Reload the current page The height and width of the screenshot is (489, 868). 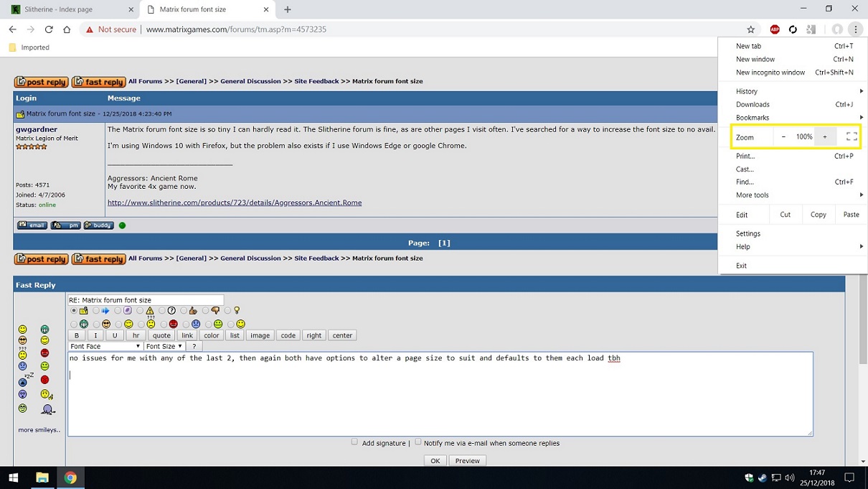[x=49, y=29]
